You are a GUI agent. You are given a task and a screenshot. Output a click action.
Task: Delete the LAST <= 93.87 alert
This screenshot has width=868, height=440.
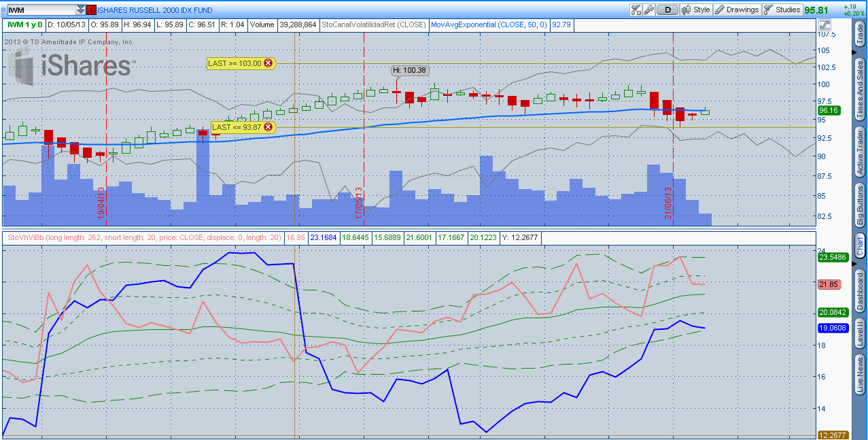pyautogui.click(x=268, y=127)
